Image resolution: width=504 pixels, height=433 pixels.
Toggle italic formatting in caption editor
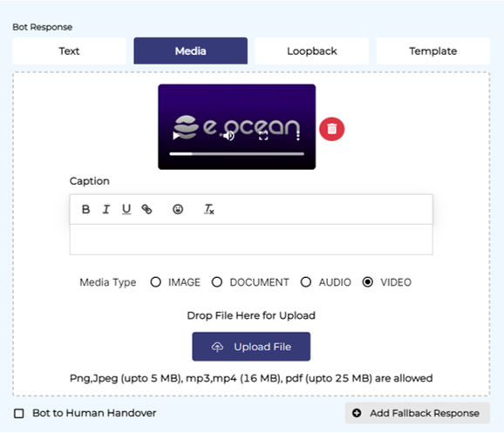point(106,209)
